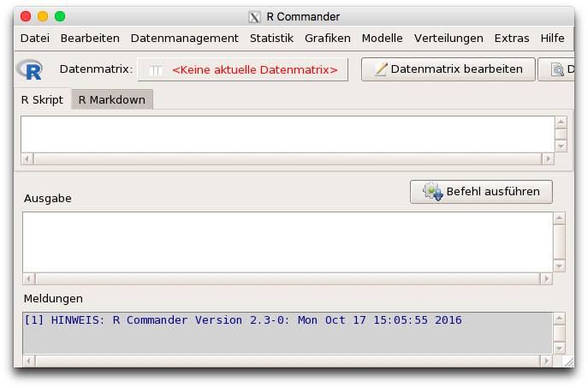Open the Modelle menu
Viewport: 588px width, 388px height.
click(x=382, y=39)
